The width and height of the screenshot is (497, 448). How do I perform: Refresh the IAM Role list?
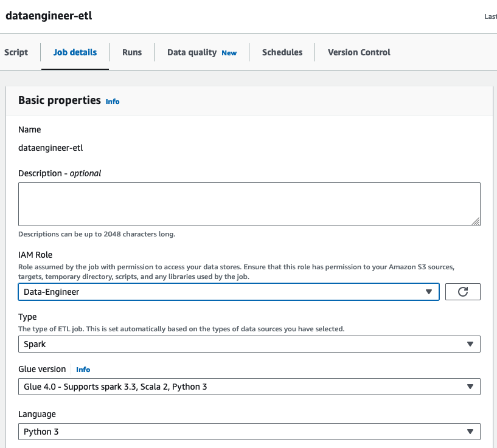(462, 292)
